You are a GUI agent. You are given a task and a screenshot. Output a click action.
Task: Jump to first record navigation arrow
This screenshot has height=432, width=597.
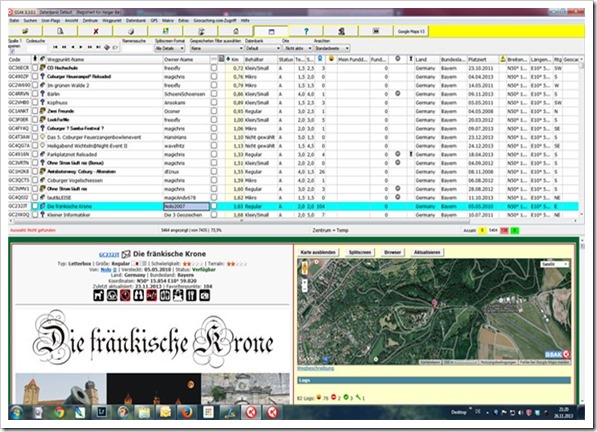coord(55,47)
